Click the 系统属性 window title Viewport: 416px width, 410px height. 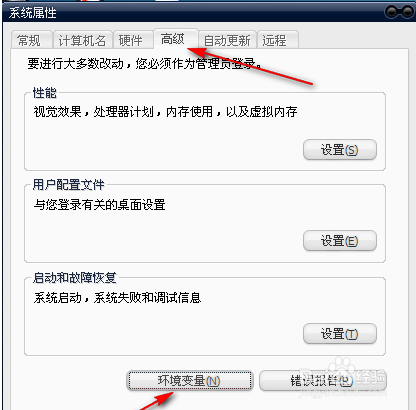[x=33, y=13]
